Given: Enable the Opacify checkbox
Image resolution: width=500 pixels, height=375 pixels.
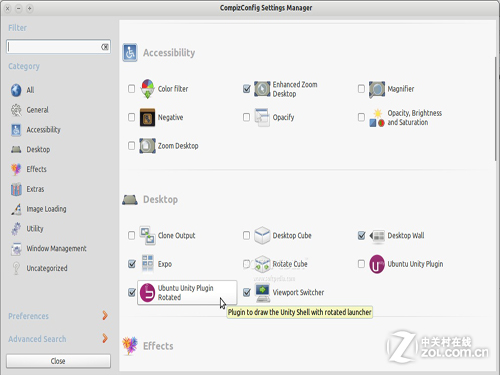Looking at the screenshot, I should point(246,117).
